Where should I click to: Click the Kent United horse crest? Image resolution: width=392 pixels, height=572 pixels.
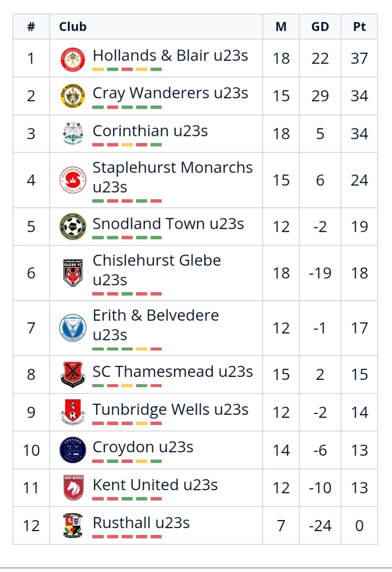73,488
